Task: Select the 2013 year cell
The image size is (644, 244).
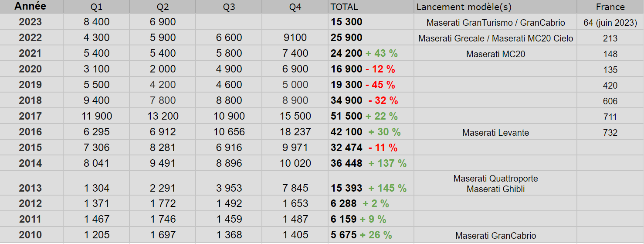Action: (x=31, y=183)
